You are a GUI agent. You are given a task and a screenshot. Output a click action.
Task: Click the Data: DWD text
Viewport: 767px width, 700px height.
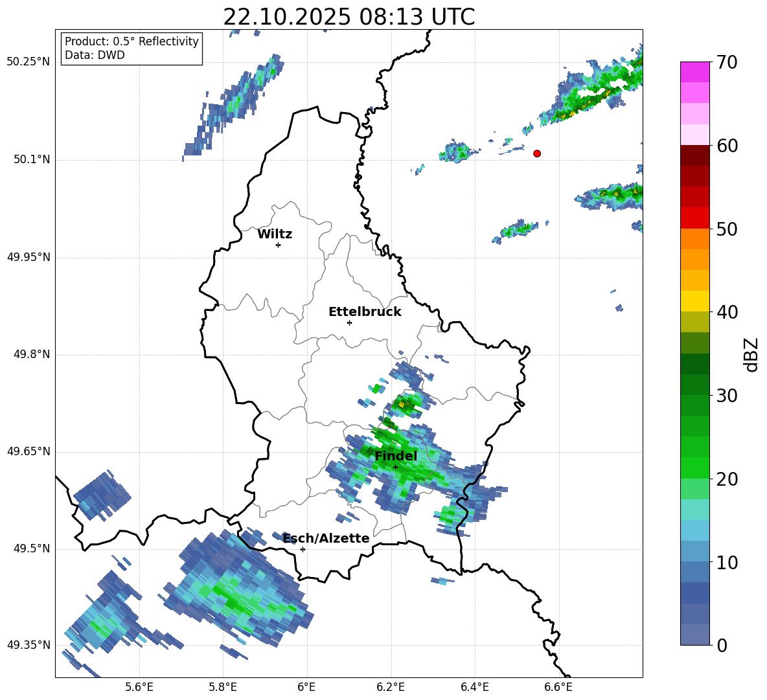pyautogui.click(x=95, y=55)
